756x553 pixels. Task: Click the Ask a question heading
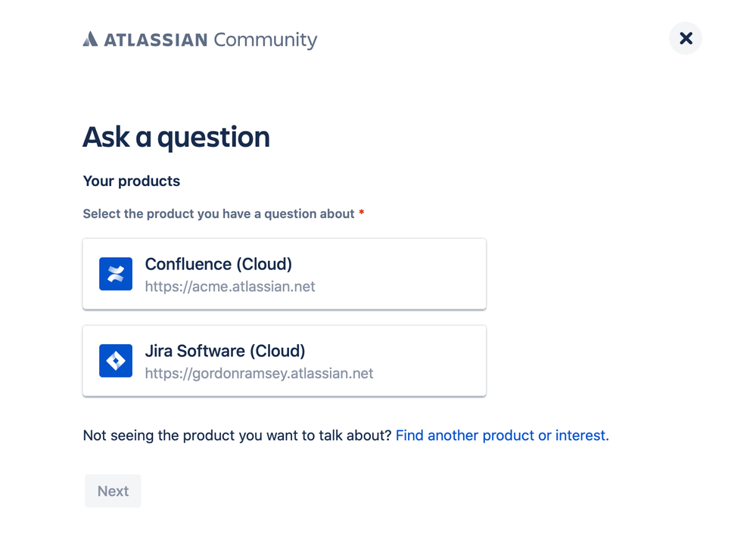coord(176,137)
